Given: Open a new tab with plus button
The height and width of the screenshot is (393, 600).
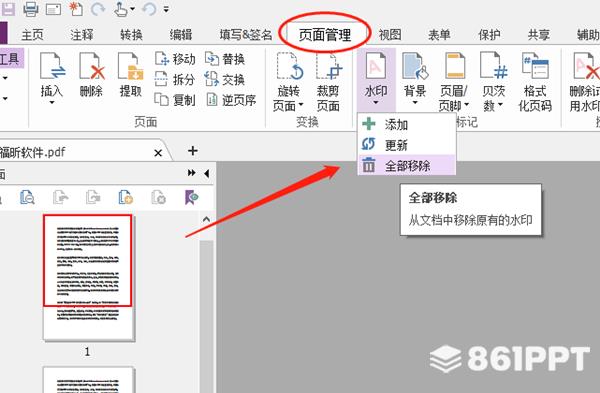Looking at the screenshot, I should 193,151.
